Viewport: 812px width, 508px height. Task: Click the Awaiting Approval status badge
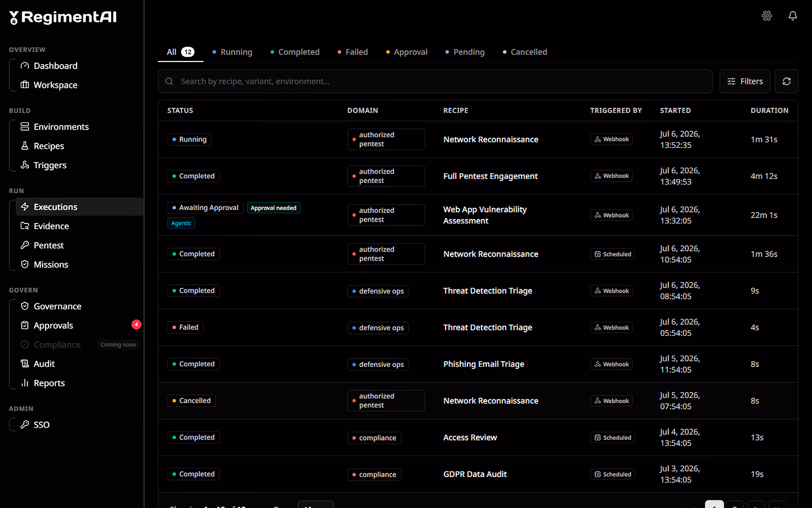point(205,208)
